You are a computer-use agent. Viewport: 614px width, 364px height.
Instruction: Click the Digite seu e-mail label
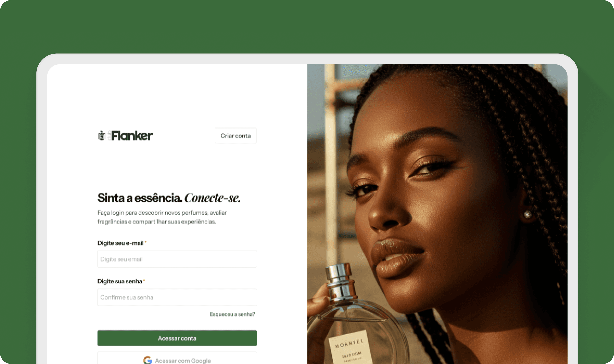click(x=120, y=243)
